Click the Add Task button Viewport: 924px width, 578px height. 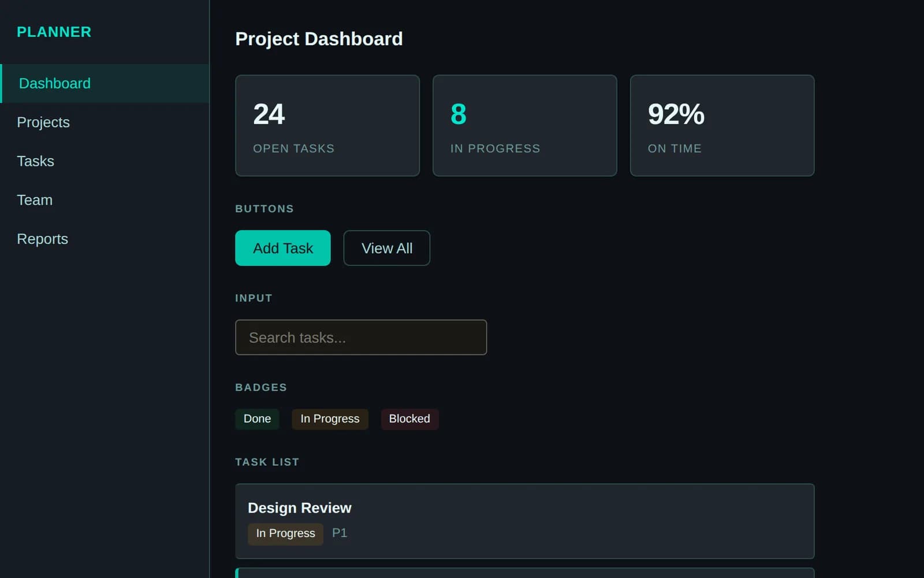(x=283, y=248)
